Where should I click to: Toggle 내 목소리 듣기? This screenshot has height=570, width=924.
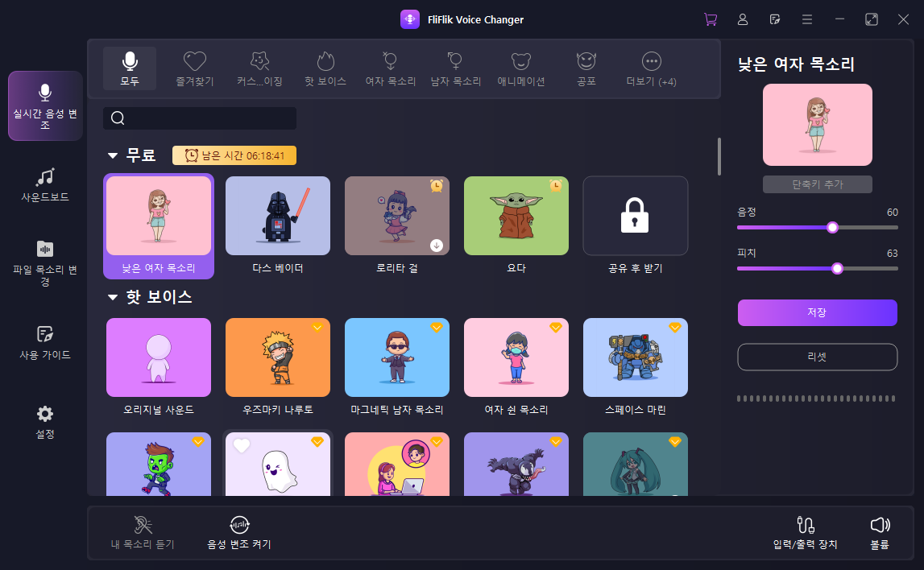pyautogui.click(x=143, y=532)
